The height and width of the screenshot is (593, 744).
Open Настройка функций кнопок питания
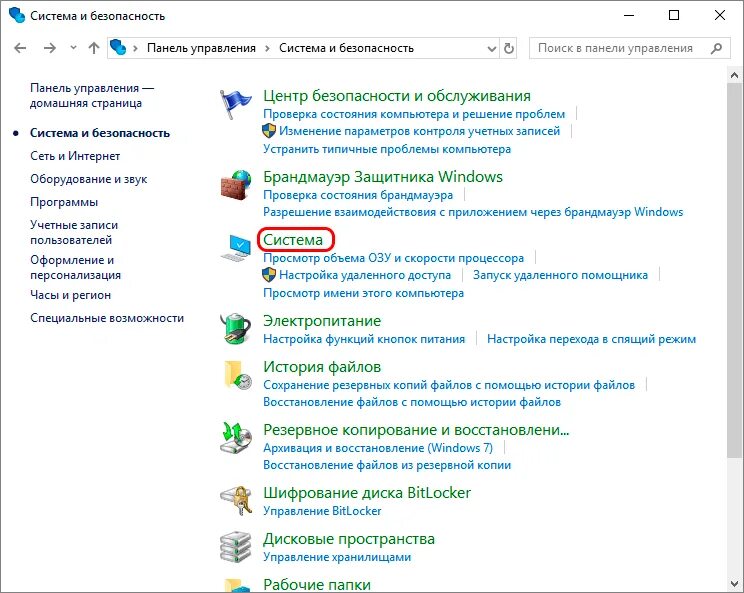[x=364, y=339]
